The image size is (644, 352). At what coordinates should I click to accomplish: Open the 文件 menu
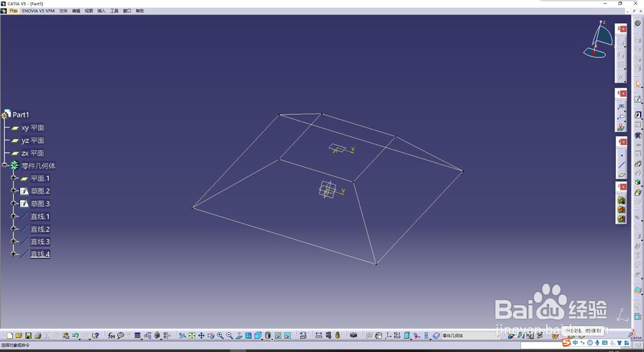[63, 11]
